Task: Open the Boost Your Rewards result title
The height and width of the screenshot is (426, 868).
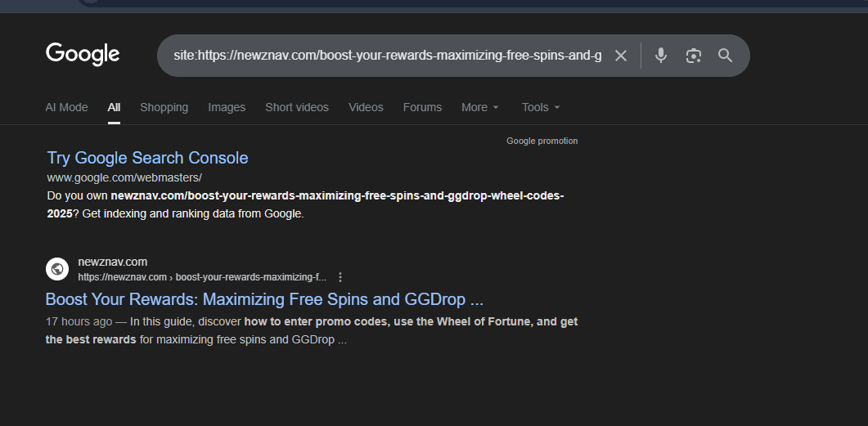Action: 264,298
